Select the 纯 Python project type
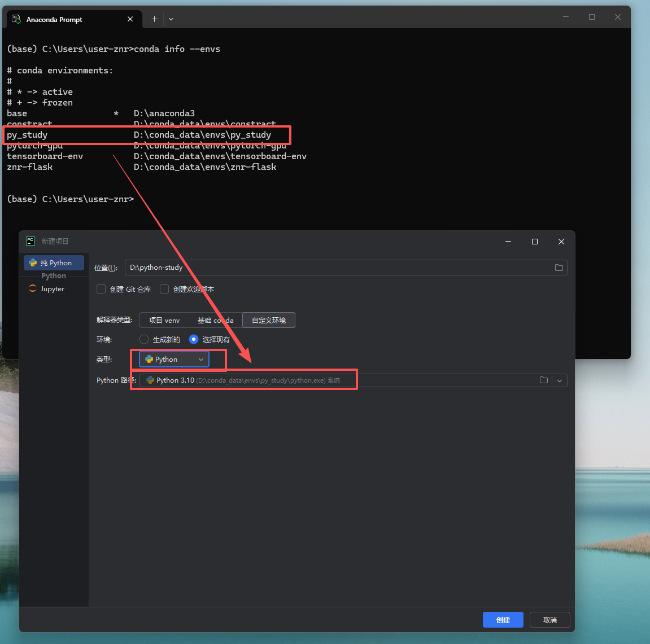 [x=54, y=263]
